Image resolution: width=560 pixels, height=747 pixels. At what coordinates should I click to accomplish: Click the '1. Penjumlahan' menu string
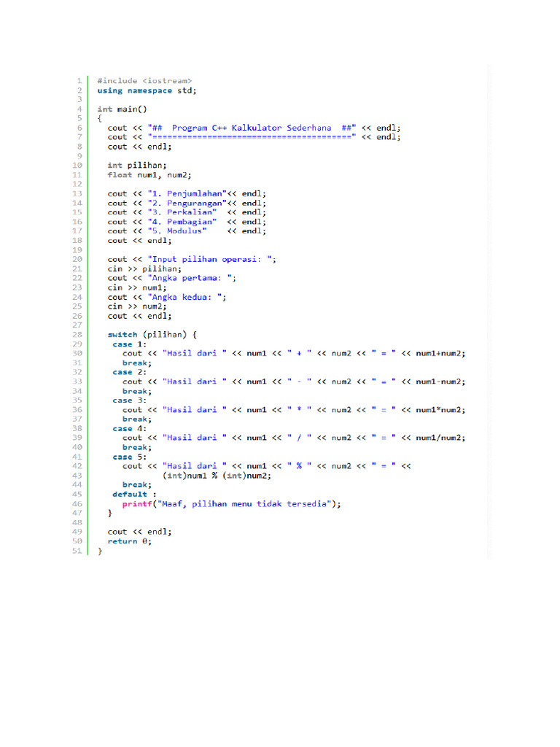(x=187, y=193)
